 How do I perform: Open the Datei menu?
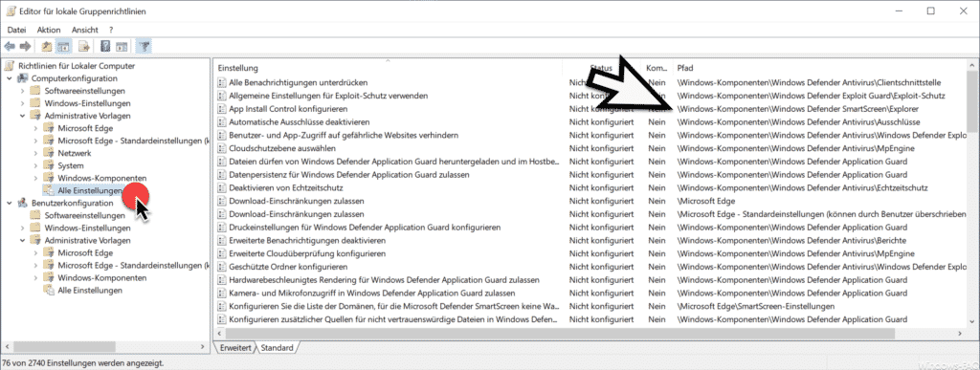(16, 30)
